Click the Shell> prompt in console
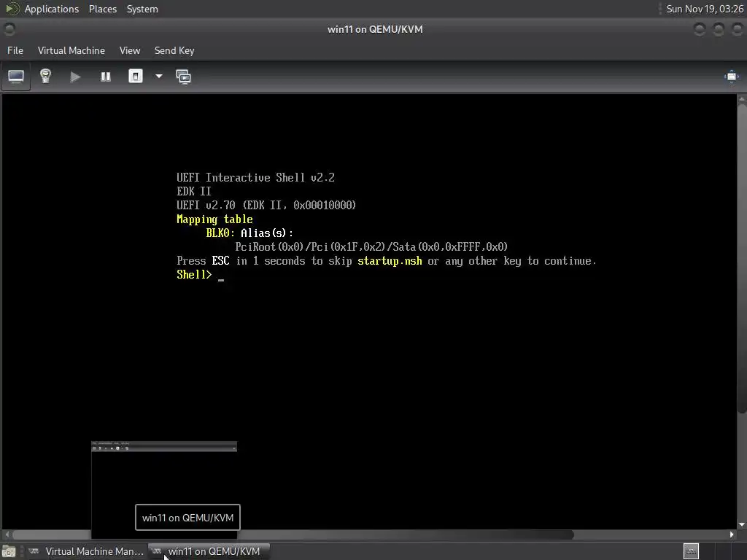This screenshot has height=560, width=747. [194, 275]
